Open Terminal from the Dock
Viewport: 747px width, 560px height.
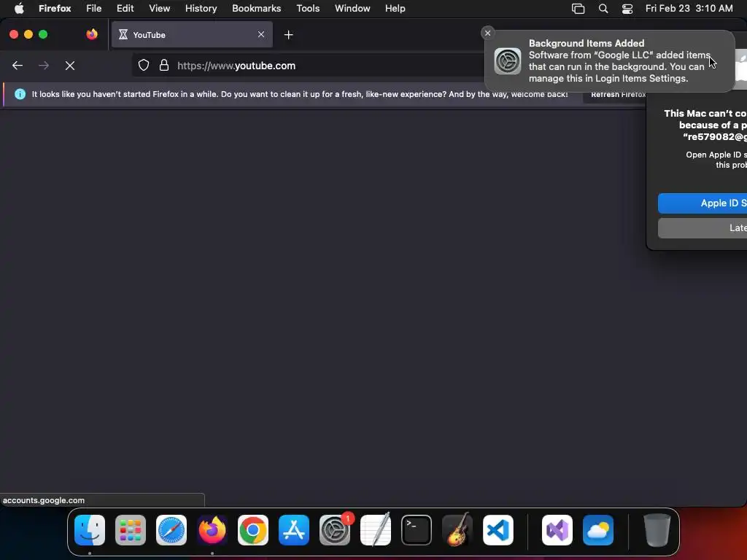(417, 530)
